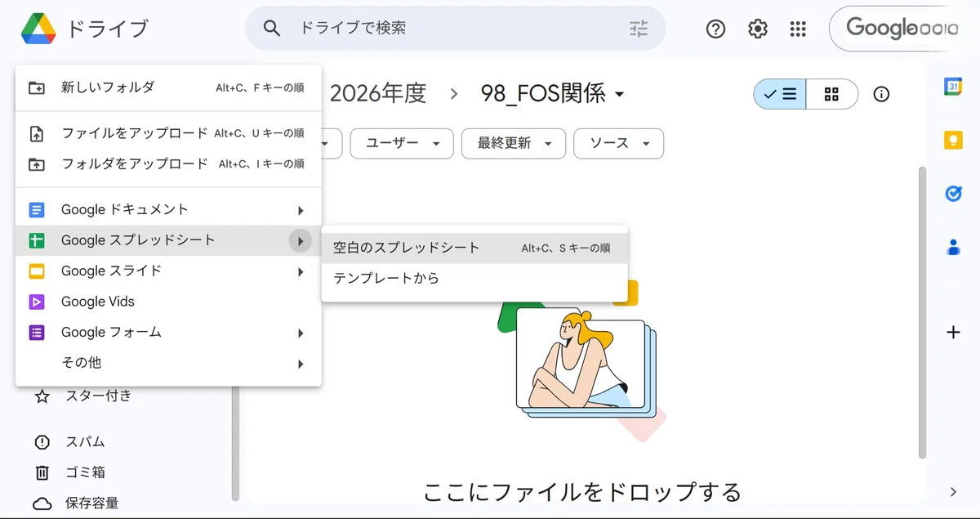Expand Google ドキュメント submenu arrow
The width and height of the screenshot is (980, 519).
301,210
